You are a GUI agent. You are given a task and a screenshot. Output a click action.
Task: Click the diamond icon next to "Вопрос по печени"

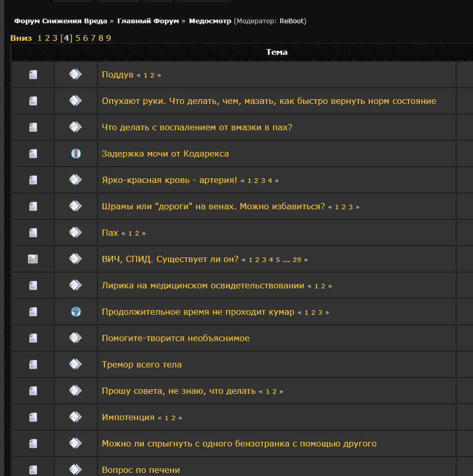[75, 469]
